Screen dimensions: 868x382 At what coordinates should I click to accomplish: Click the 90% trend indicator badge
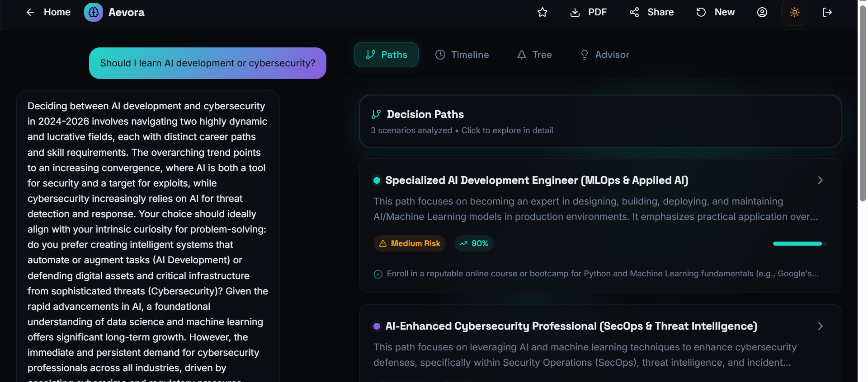(474, 243)
